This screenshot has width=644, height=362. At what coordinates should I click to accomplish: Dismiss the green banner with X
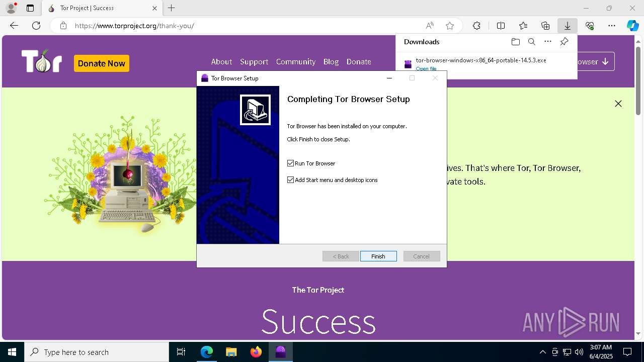[x=618, y=104]
